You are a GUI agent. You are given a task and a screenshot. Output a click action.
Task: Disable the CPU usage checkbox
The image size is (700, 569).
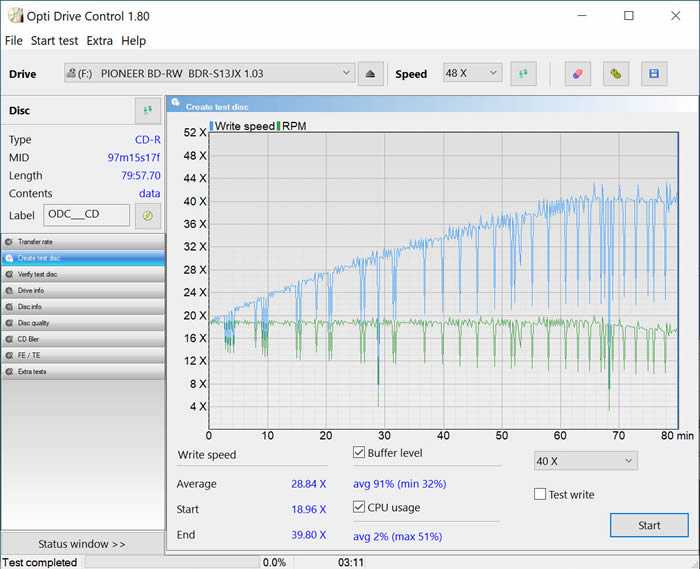[359, 507]
